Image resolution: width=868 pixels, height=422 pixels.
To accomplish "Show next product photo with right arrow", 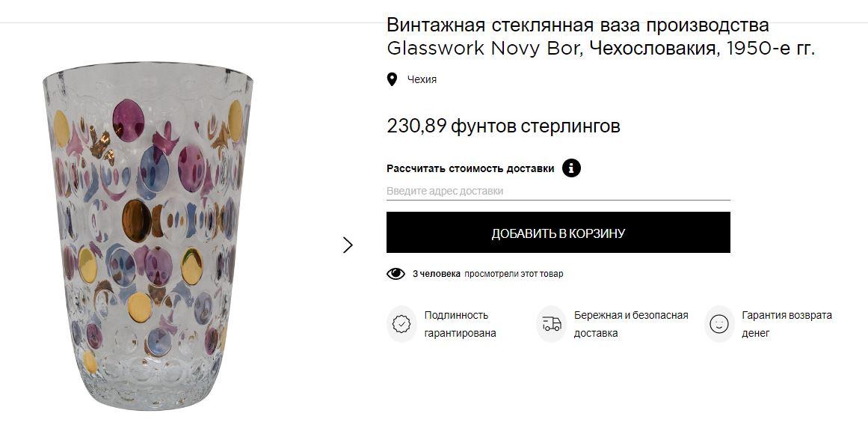I will pyautogui.click(x=348, y=245).
